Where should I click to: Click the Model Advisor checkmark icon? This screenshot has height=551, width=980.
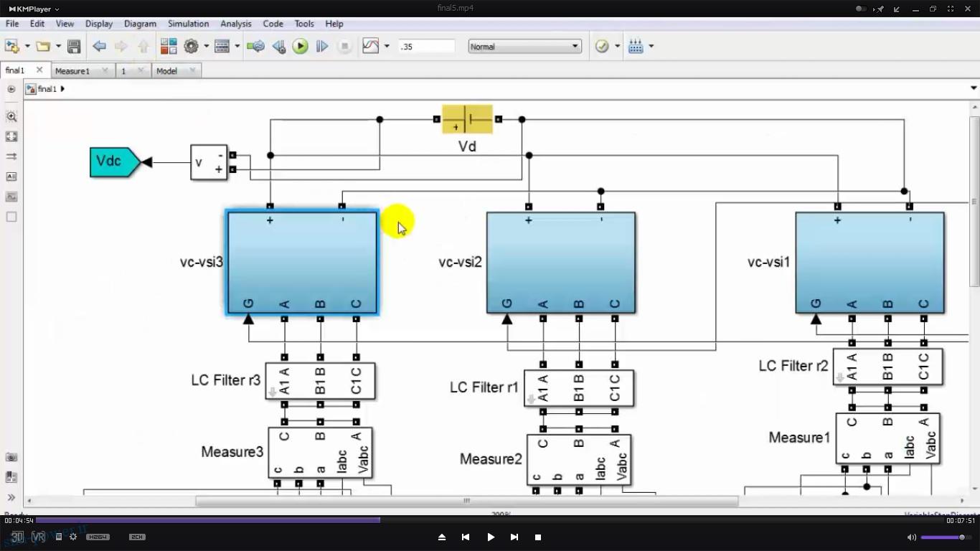click(602, 46)
